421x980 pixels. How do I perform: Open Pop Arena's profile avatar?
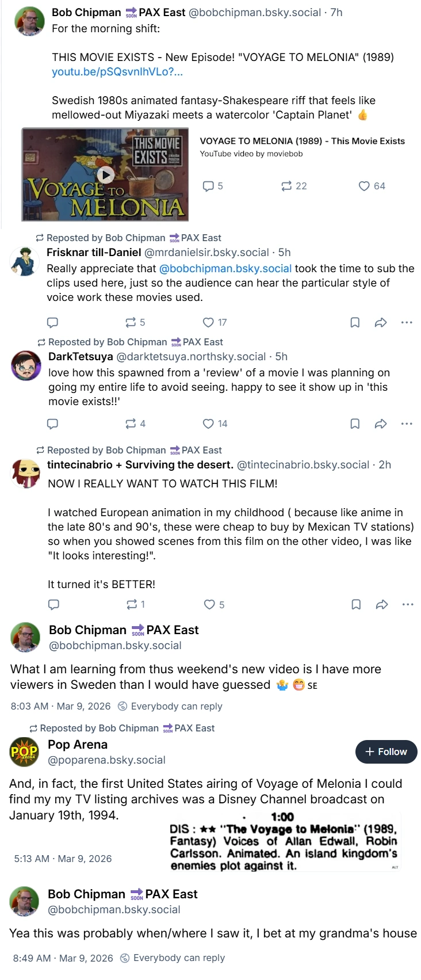coord(24,752)
